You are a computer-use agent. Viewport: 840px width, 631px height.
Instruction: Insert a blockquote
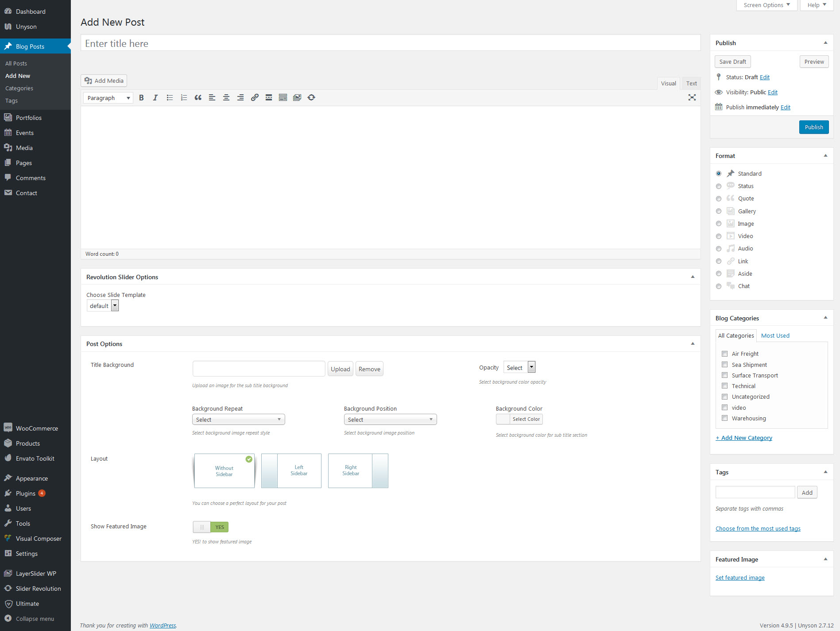[x=198, y=97]
